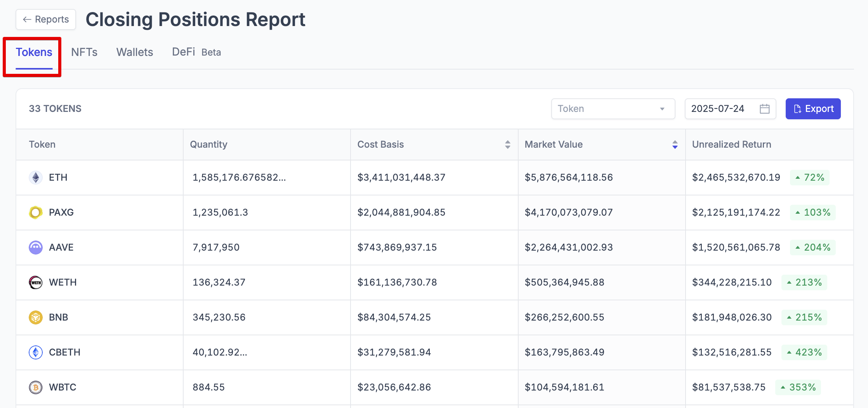Sort table by Cost Basis arrows
This screenshot has width=868, height=408.
(x=507, y=145)
